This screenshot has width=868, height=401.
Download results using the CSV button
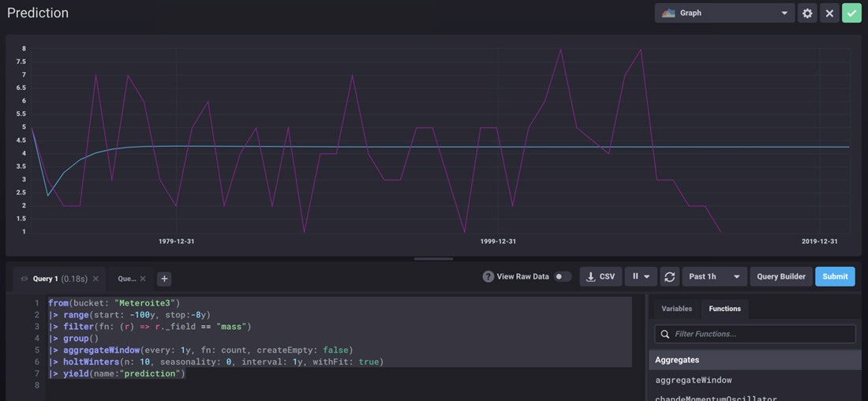(600, 277)
